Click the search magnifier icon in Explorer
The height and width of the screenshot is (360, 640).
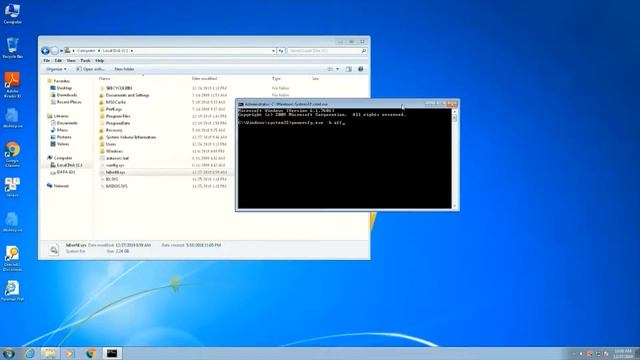click(364, 51)
